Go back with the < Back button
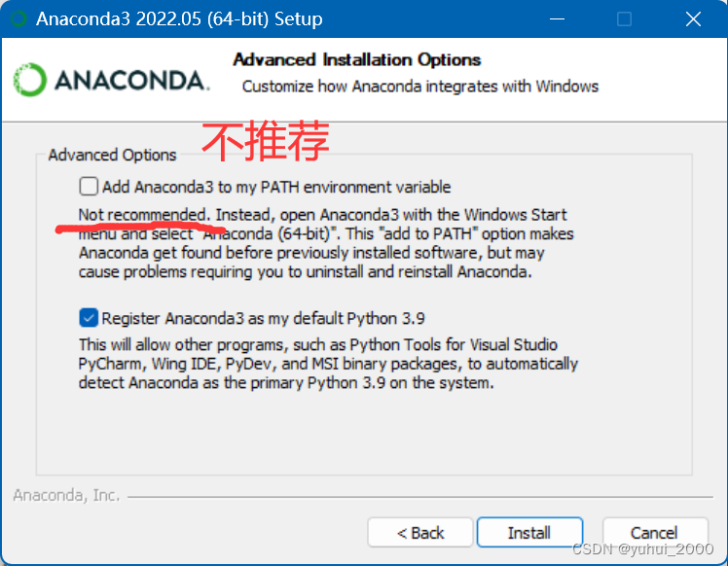Screen dimensions: 728x566 (420, 533)
